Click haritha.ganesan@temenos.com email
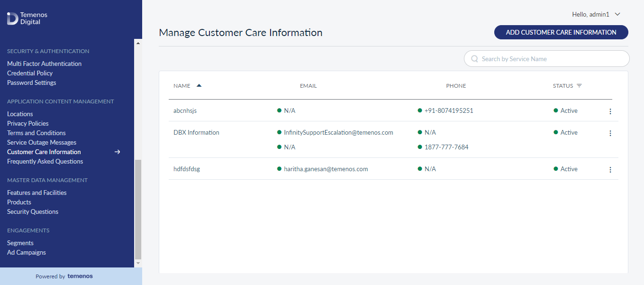 point(326,169)
